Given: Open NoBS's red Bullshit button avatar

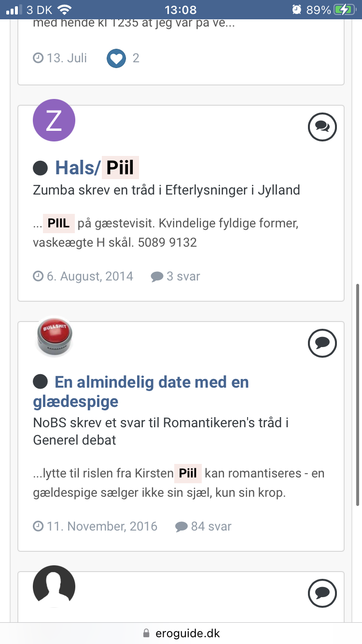Looking at the screenshot, I should (x=54, y=336).
